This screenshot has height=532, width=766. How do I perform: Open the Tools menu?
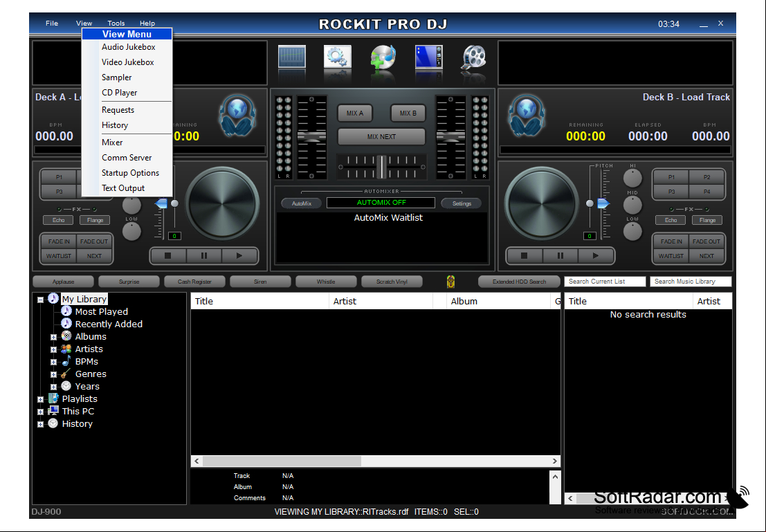click(116, 23)
